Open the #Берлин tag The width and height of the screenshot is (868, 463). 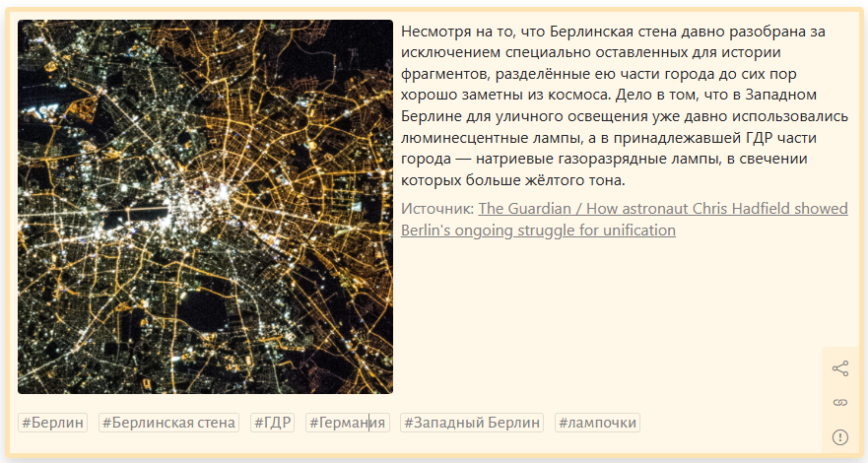52,423
